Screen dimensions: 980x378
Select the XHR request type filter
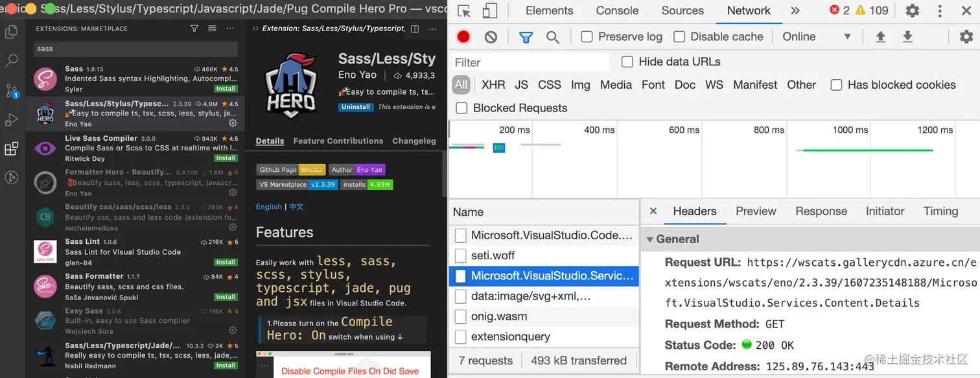point(493,85)
